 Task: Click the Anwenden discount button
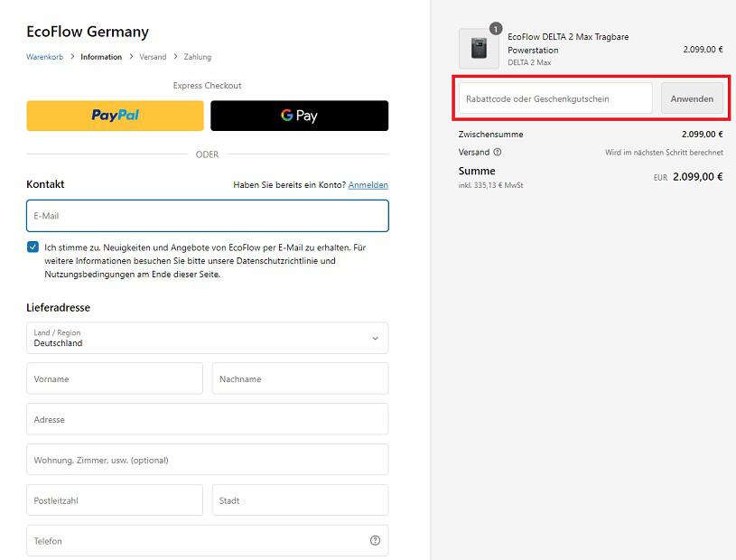(692, 98)
